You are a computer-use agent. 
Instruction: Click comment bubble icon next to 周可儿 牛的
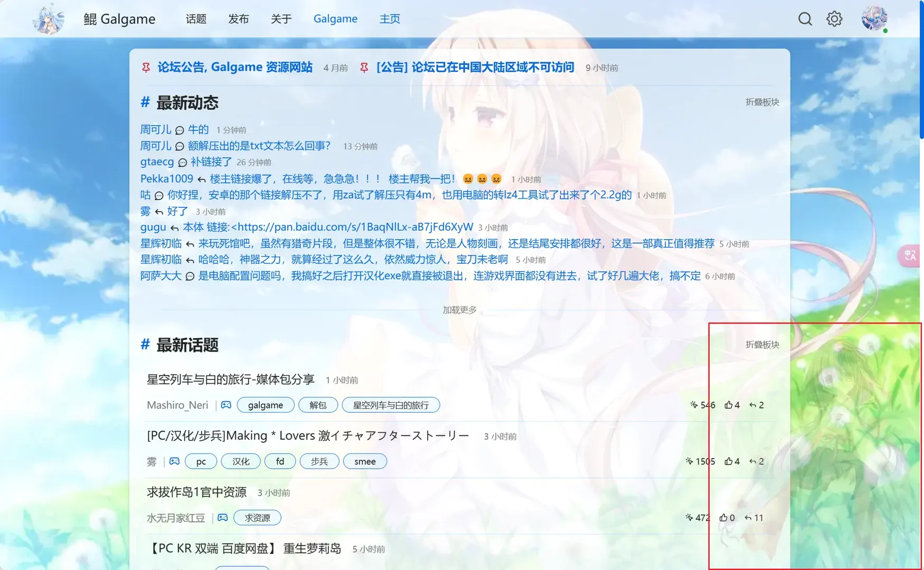(x=180, y=130)
